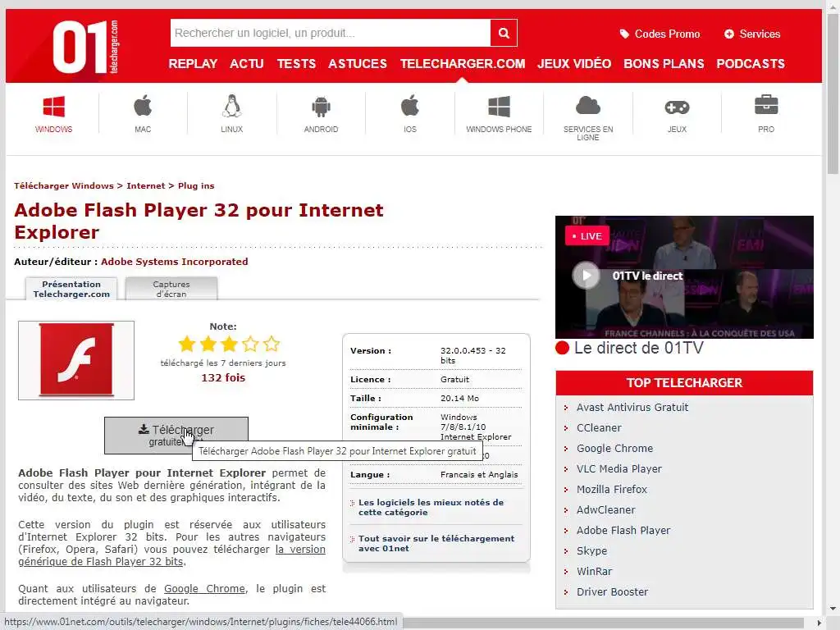The height and width of the screenshot is (630, 840).
Task: Click the 01net telecharger.com logo
Action: coord(85,47)
